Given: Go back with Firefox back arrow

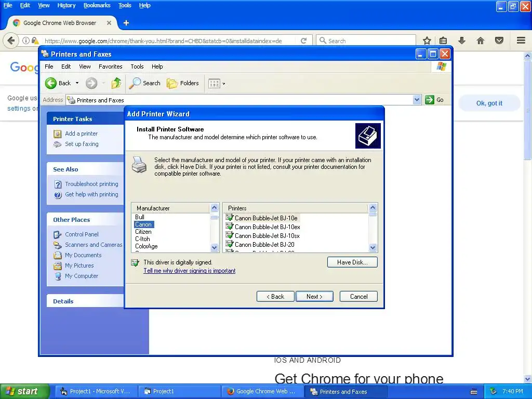Looking at the screenshot, I should (x=11, y=41).
